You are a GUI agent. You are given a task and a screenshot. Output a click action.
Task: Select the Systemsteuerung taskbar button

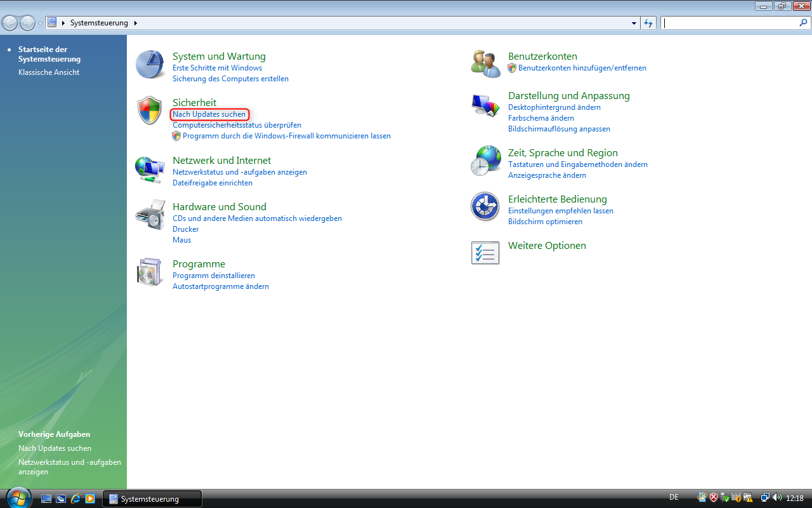(x=152, y=498)
